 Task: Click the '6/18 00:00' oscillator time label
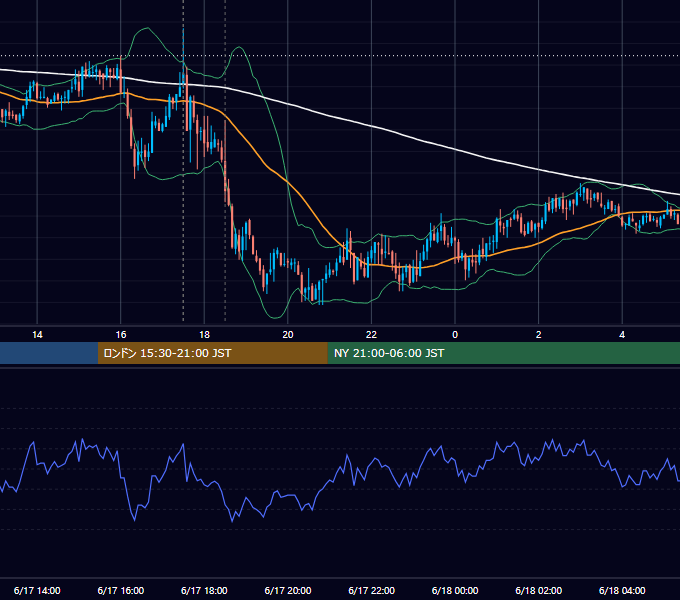pos(455,590)
